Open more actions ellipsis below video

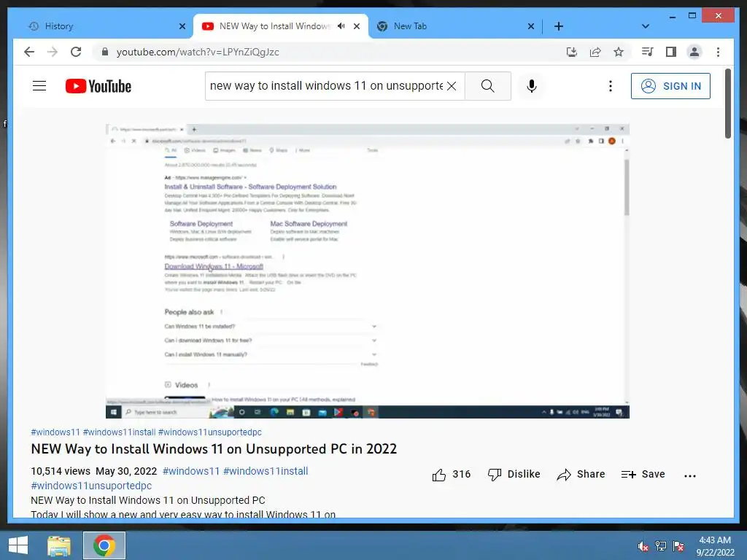tap(690, 475)
